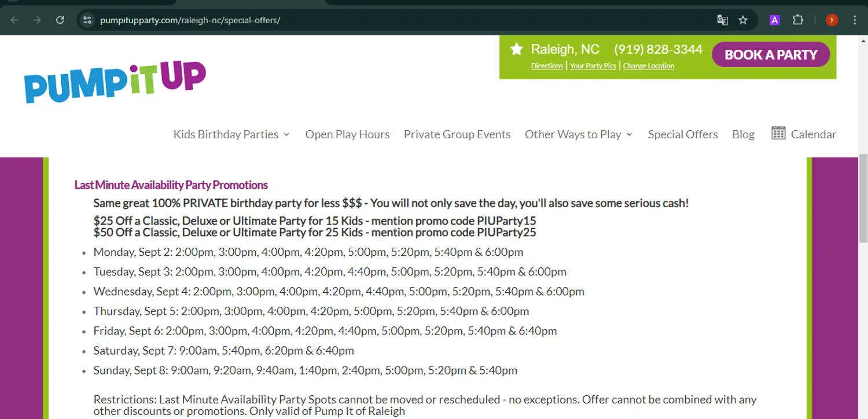Click the purple A extension icon
Screen dimensions: 868x419
coord(774,20)
